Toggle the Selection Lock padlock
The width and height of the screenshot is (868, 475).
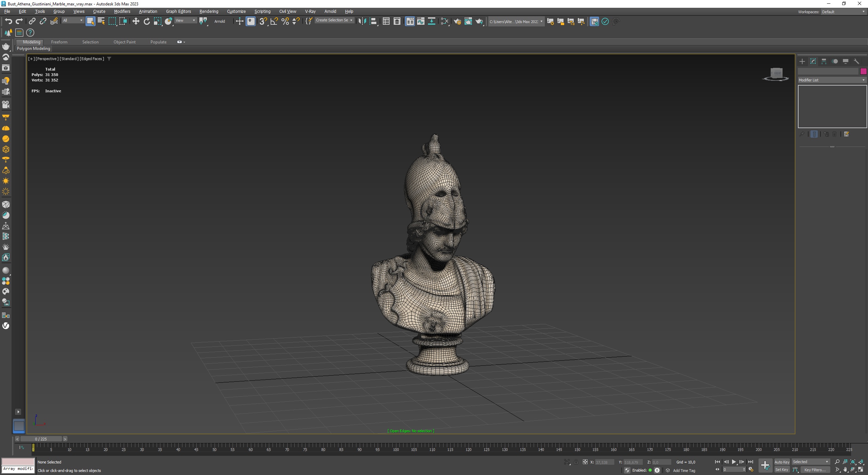tap(576, 462)
